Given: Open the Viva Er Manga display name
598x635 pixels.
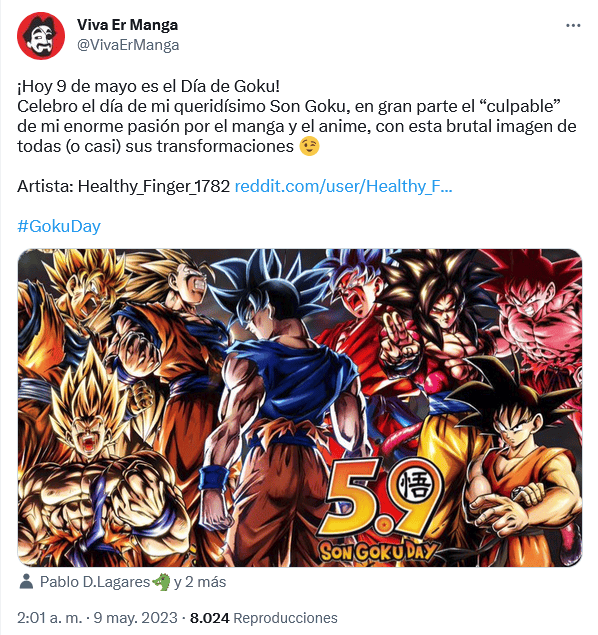Looking at the screenshot, I should pos(127,25).
